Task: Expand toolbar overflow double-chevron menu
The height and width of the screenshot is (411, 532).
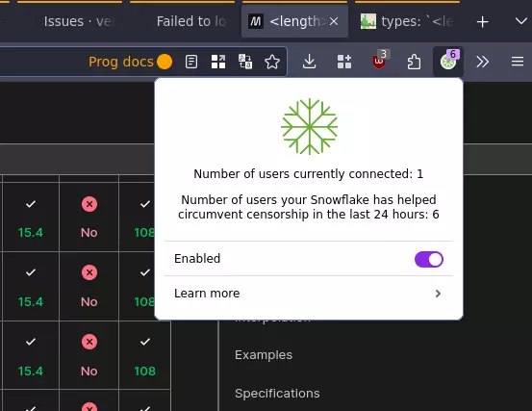Action: 483,62
